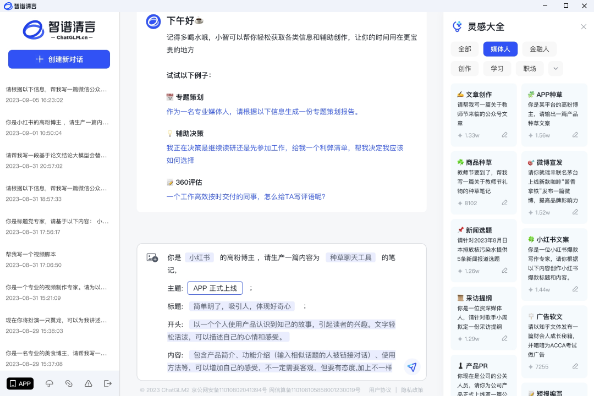
Task: Select the 职场 category filter
Action: coord(530,69)
